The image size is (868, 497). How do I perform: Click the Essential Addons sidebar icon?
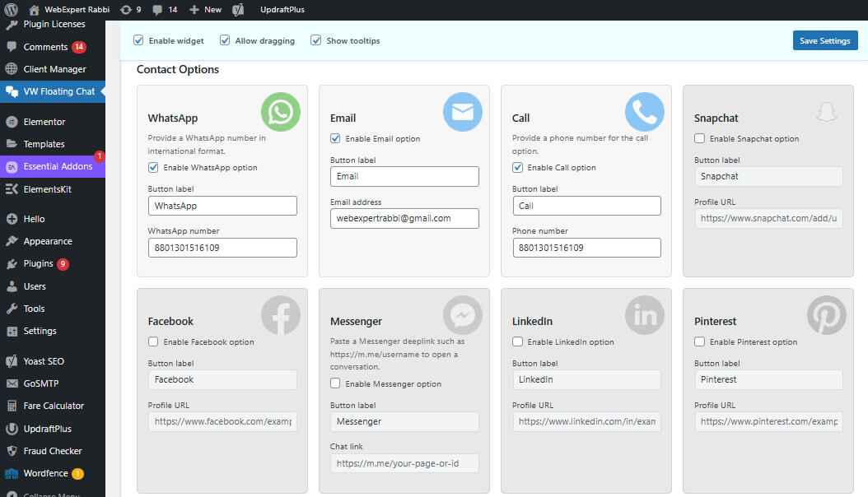click(x=12, y=166)
